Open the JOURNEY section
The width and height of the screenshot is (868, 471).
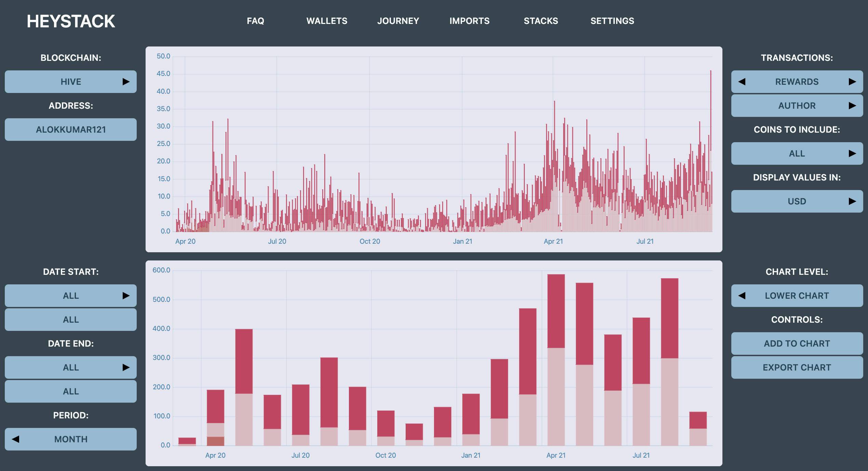click(398, 21)
